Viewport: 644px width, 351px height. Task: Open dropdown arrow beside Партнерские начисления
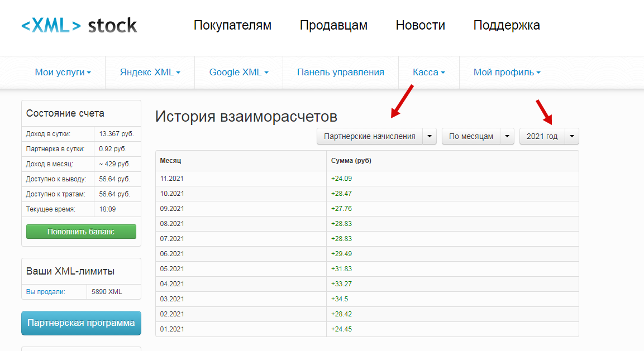point(430,136)
